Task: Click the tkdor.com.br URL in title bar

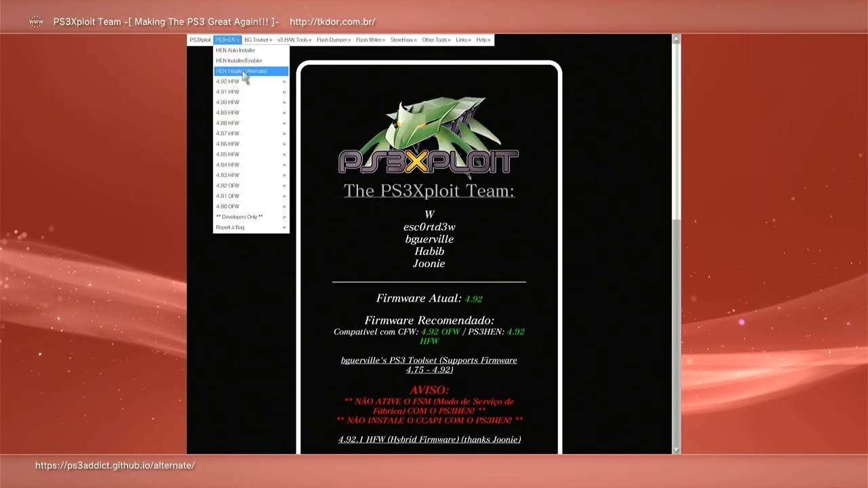Action: click(x=332, y=22)
